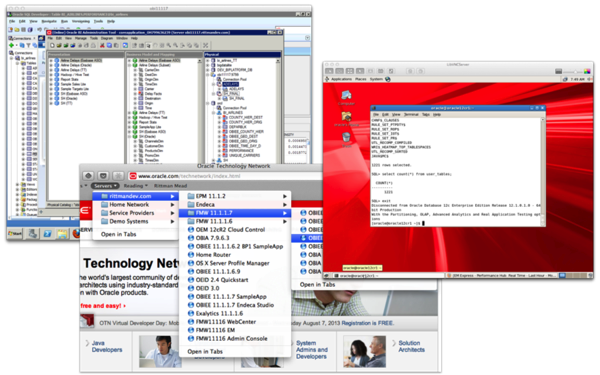
Task: Open the Terminal menu in terminal window
Action: (x=411, y=114)
